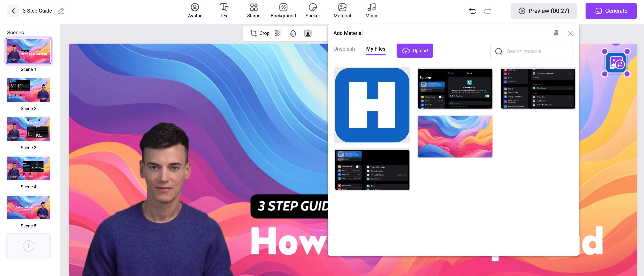Viewport: 644px width, 276px height.
Task: Select the iCloud Backup settings screenshot
Action: click(x=455, y=88)
